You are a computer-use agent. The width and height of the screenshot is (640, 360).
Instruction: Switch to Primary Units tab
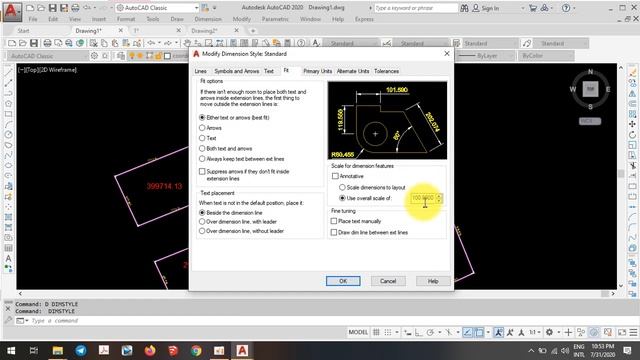[318, 71]
